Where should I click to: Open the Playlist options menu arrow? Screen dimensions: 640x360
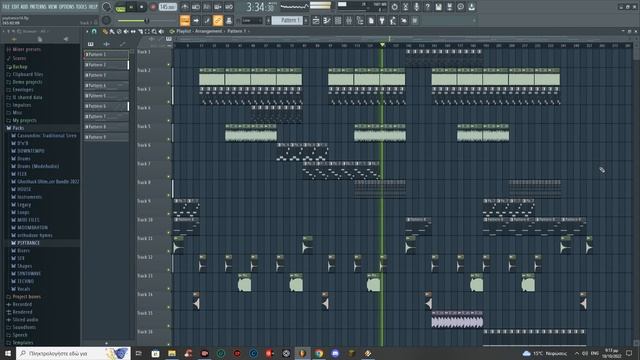pos(87,31)
